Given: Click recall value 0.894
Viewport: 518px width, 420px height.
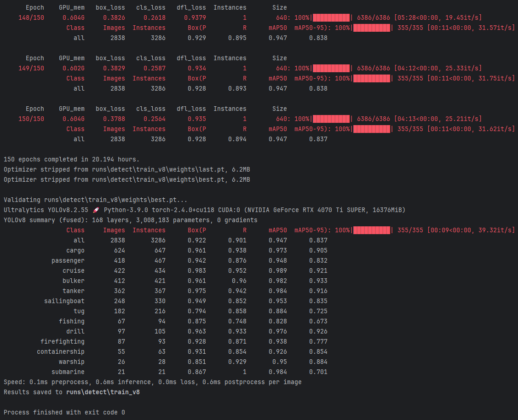Looking at the screenshot, I should (237, 139).
